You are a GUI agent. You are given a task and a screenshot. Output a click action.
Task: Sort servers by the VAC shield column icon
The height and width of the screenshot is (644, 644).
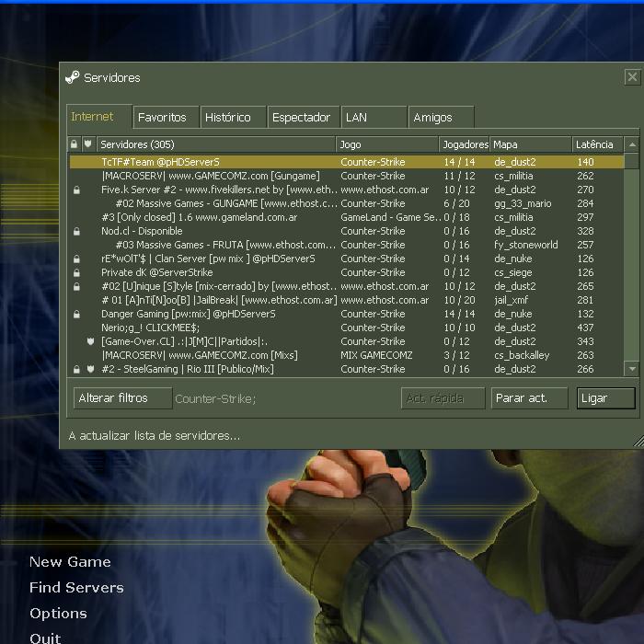[x=88, y=144]
